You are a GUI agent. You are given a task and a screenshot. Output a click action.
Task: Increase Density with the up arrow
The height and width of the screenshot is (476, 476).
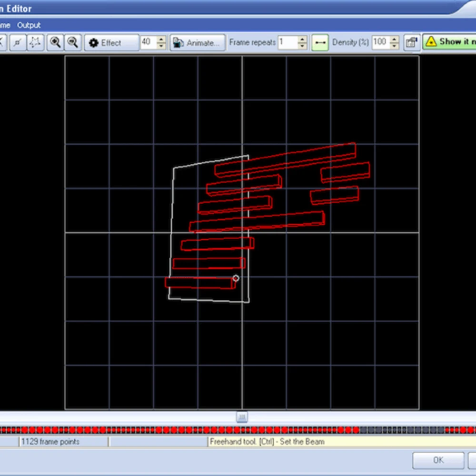[x=394, y=39]
